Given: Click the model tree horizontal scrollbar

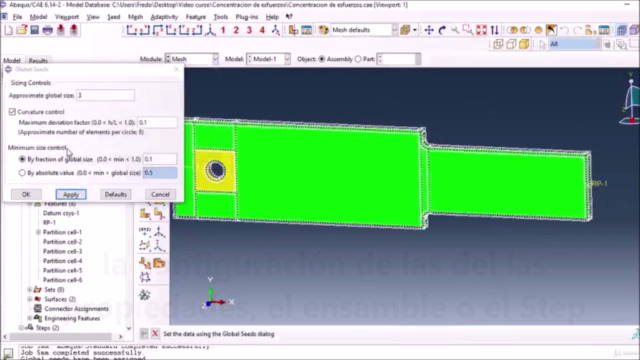Looking at the screenshot, I should coord(61,337).
